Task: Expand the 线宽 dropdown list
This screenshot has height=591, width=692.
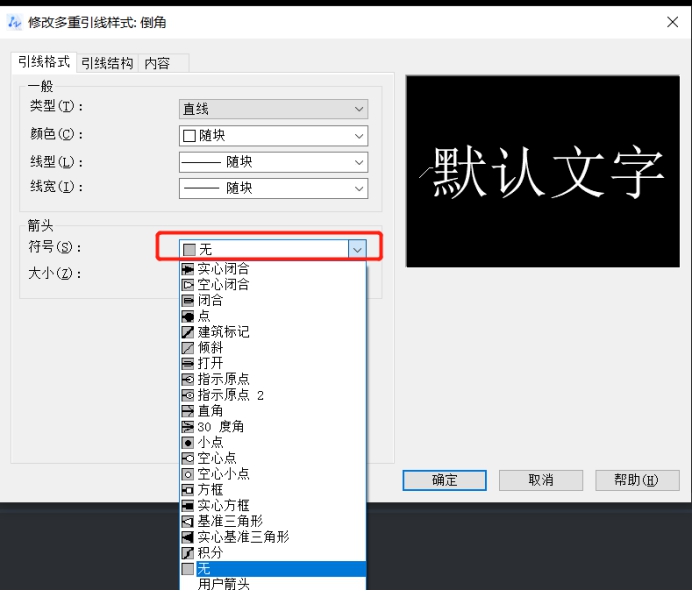Action: tap(359, 188)
